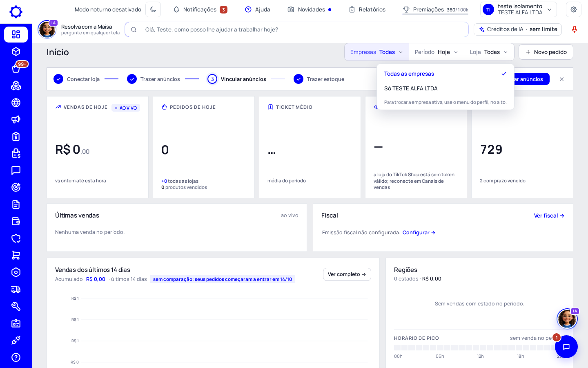Open the Empresas filter dropdown
The image size is (588, 368).
[x=376, y=52]
